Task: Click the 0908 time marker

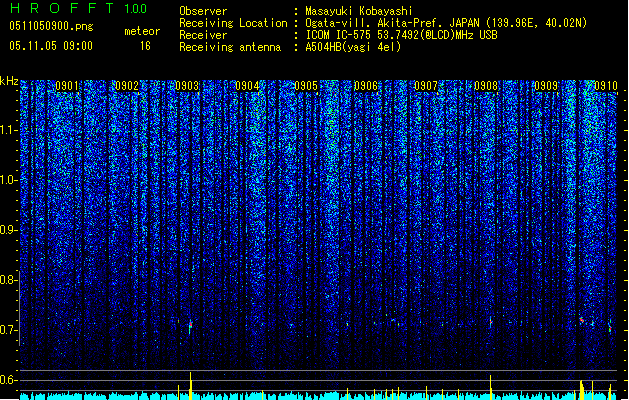Action: [486, 86]
